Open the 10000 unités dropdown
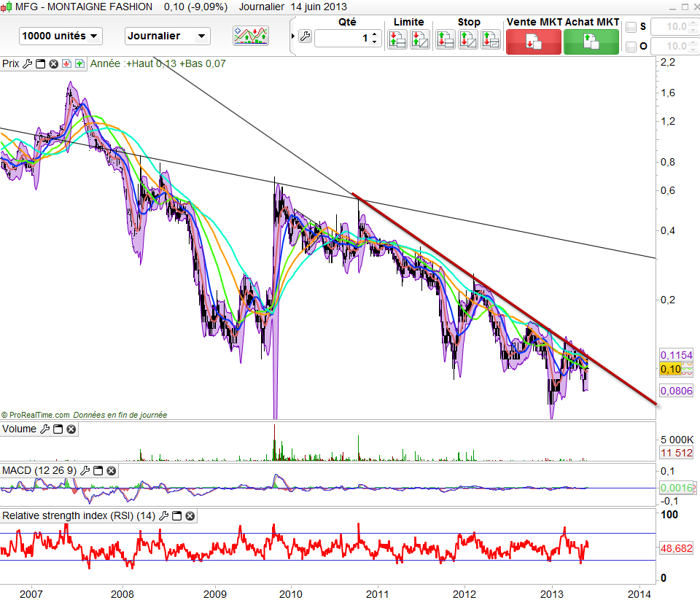This screenshot has width=700, height=600. pos(61,36)
